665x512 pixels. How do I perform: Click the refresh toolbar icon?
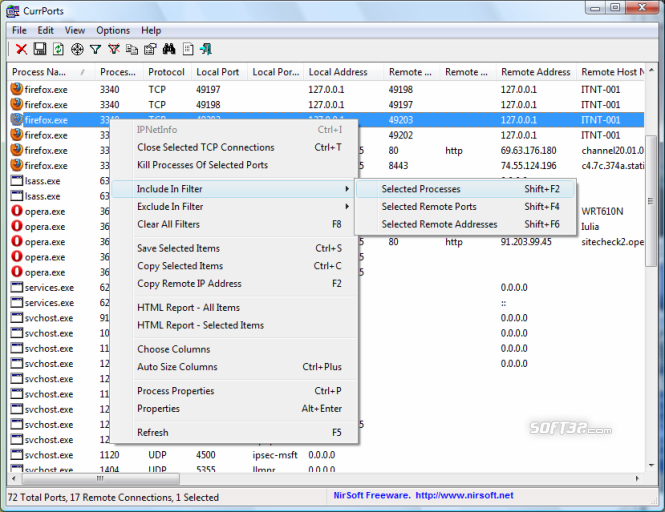tap(59, 49)
